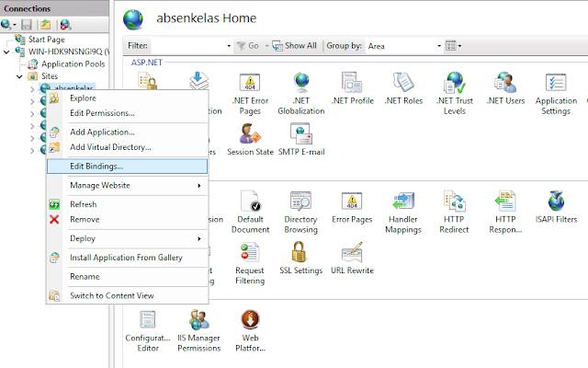Open the HTTP Redirect feature
The width and height of the screenshot is (588, 368).
click(454, 213)
